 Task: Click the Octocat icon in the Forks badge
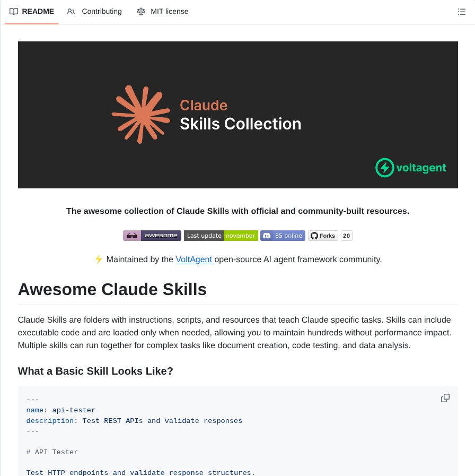314,236
